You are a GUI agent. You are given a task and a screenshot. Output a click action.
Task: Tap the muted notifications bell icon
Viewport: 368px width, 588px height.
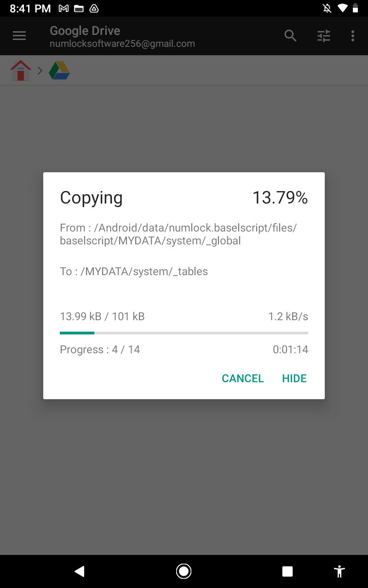pyautogui.click(x=327, y=8)
